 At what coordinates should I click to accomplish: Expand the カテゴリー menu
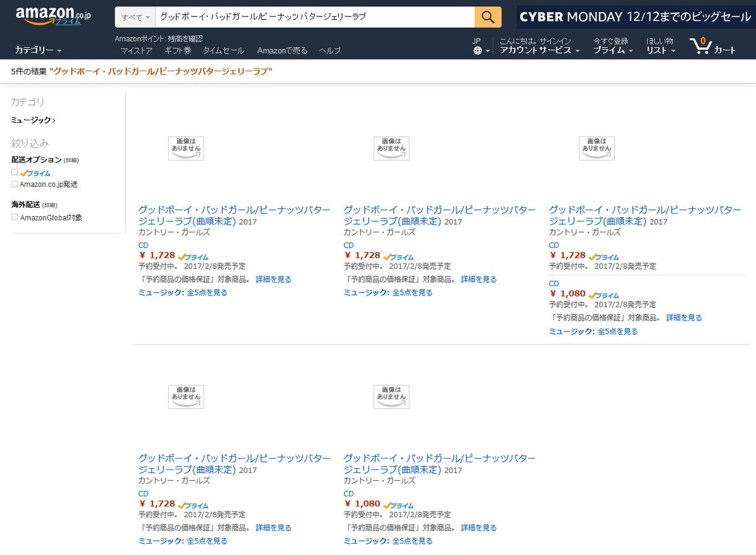(x=38, y=50)
